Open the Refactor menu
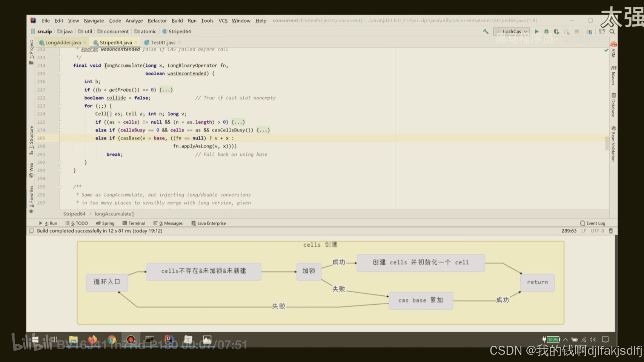This screenshot has height=362, width=644. pos(157,21)
